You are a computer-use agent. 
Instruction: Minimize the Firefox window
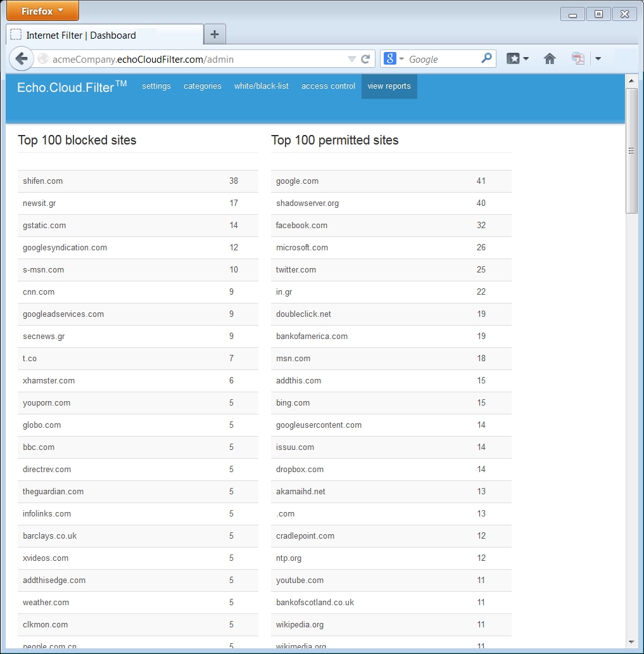pos(572,14)
